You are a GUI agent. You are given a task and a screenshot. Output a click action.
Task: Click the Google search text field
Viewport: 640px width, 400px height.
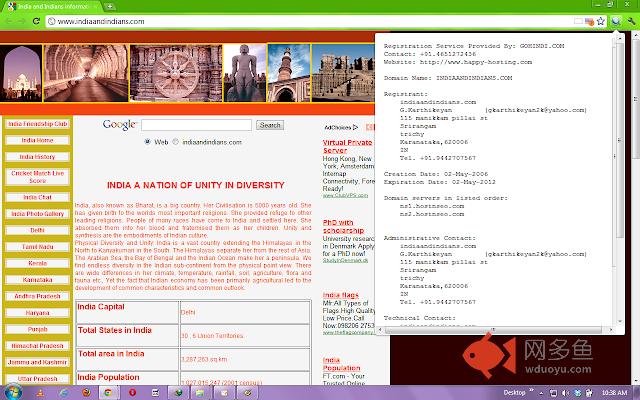tap(196, 125)
